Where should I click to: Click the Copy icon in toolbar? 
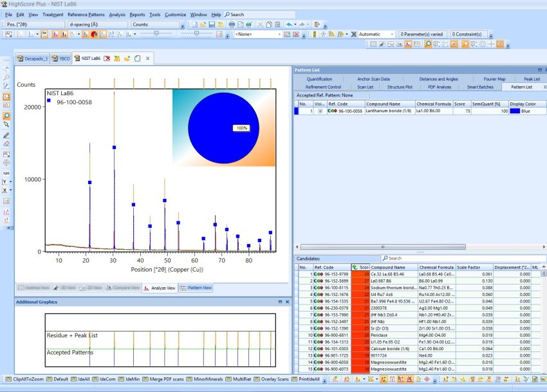pyautogui.click(x=269, y=24)
